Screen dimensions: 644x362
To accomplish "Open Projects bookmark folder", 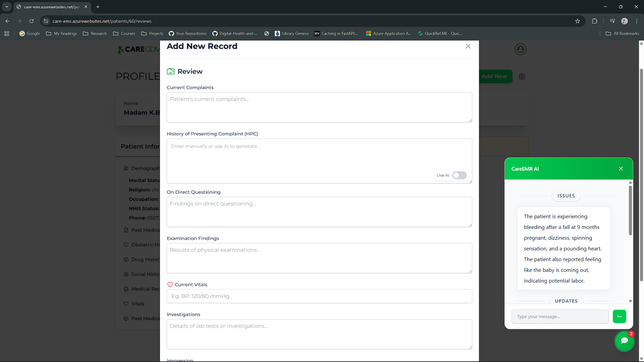I will (x=152, y=34).
